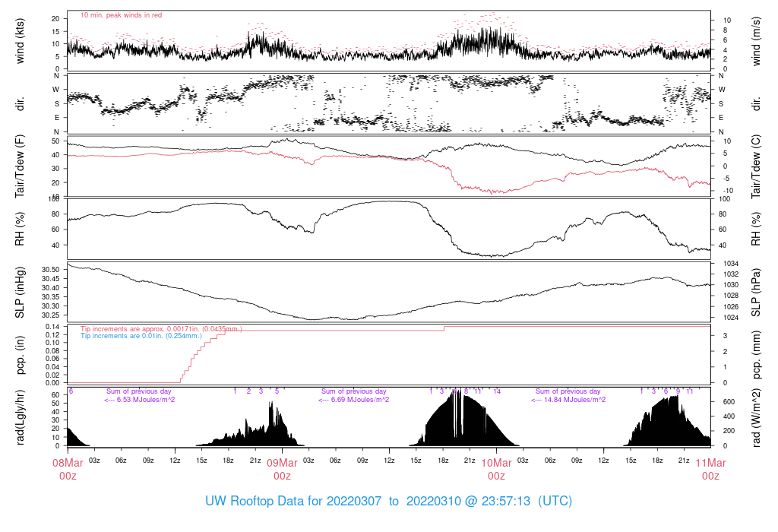Screen dimensions: 778x532
Task: Click the '0.00' precipitation tick value
Action: [x=52, y=382]
